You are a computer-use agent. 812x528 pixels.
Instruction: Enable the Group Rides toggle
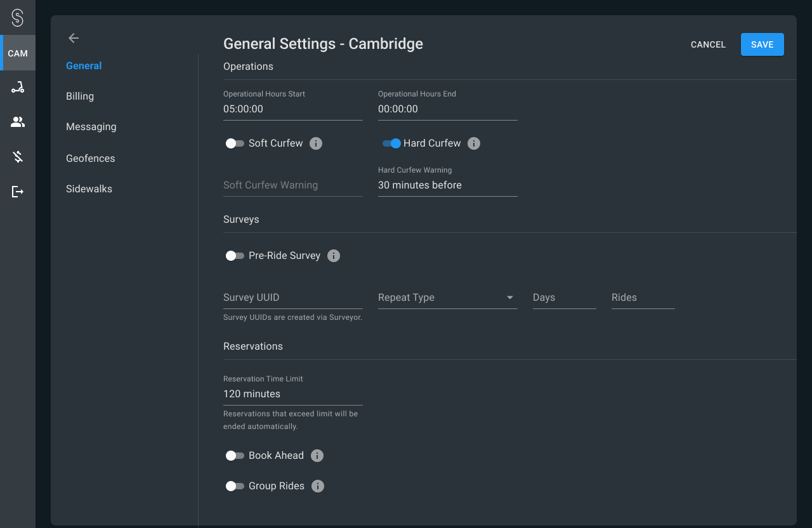(235, 486)
